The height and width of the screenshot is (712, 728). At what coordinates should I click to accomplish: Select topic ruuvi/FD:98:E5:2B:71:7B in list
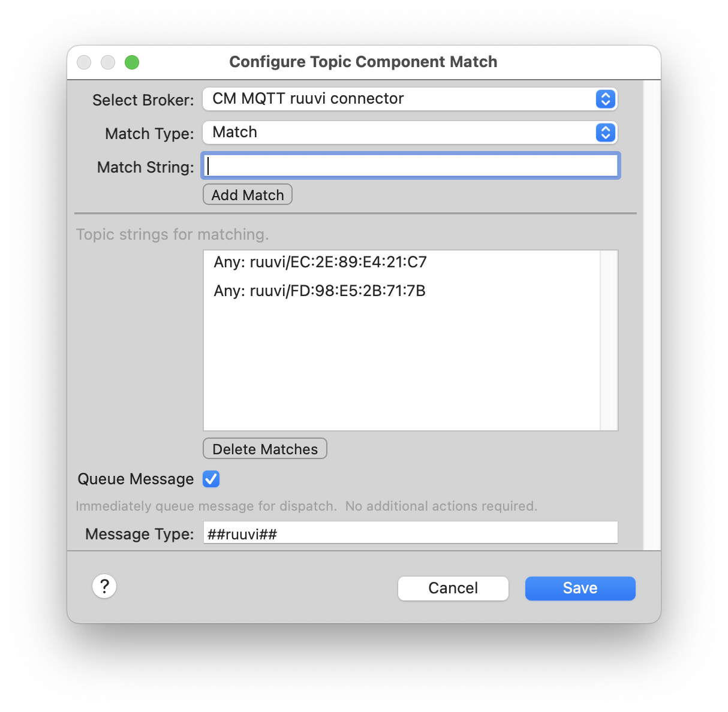pyautogui.click(x=402, y=291)
